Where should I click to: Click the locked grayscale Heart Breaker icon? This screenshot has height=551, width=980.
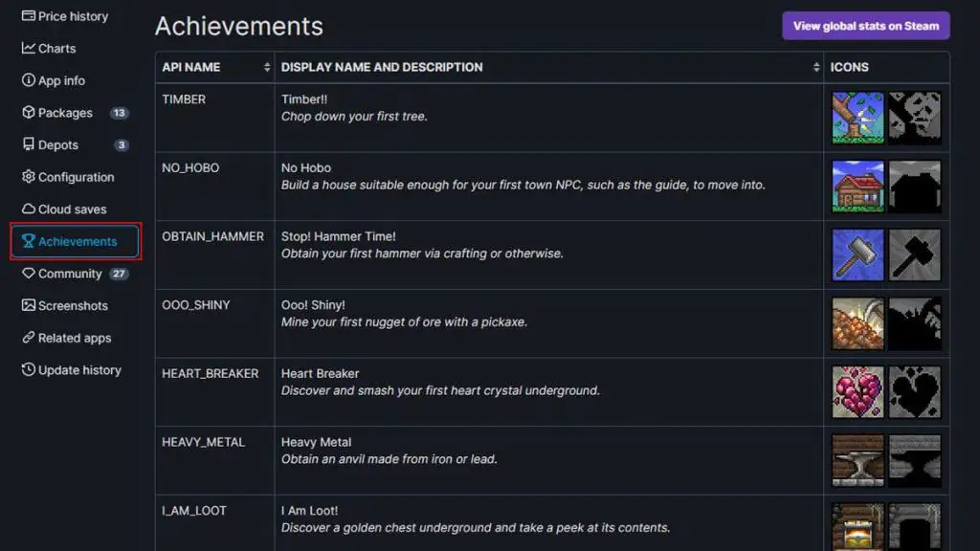[915, 392]
